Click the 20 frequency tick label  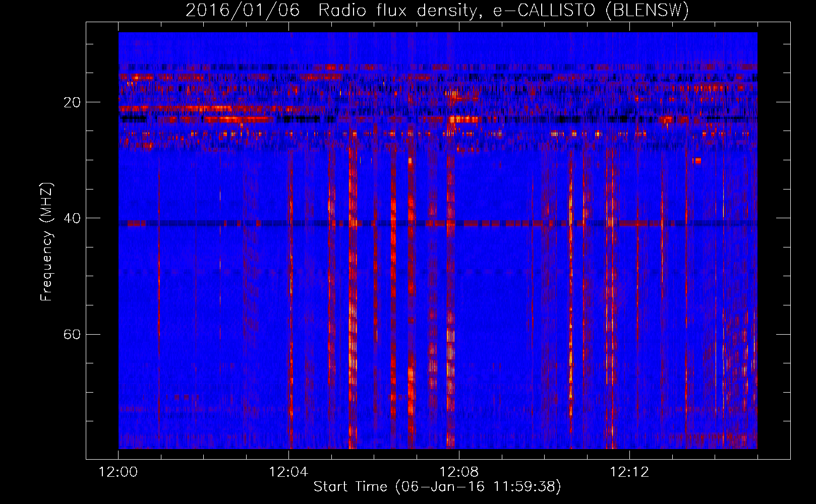click(71, 102)
